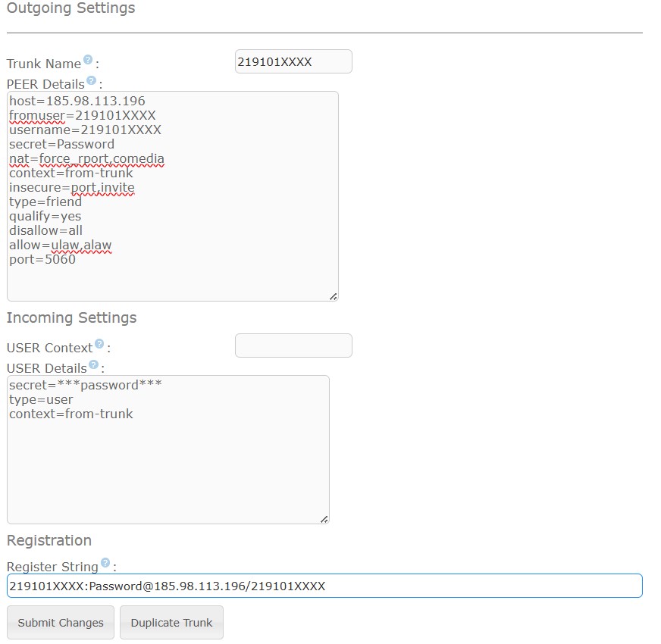661x644 pixels.
Task: Click the nat=force_rport,comedia line
Action: (86, 158)
